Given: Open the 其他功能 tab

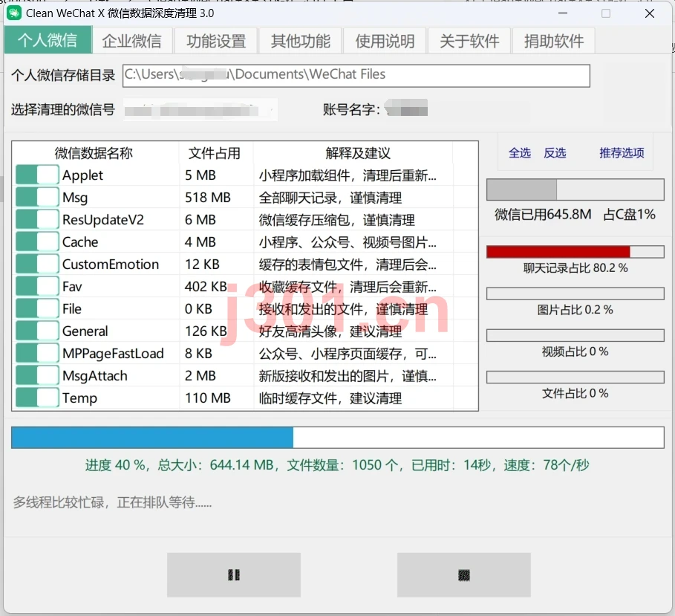Looking at the screenshot, I should pos(301,41).
